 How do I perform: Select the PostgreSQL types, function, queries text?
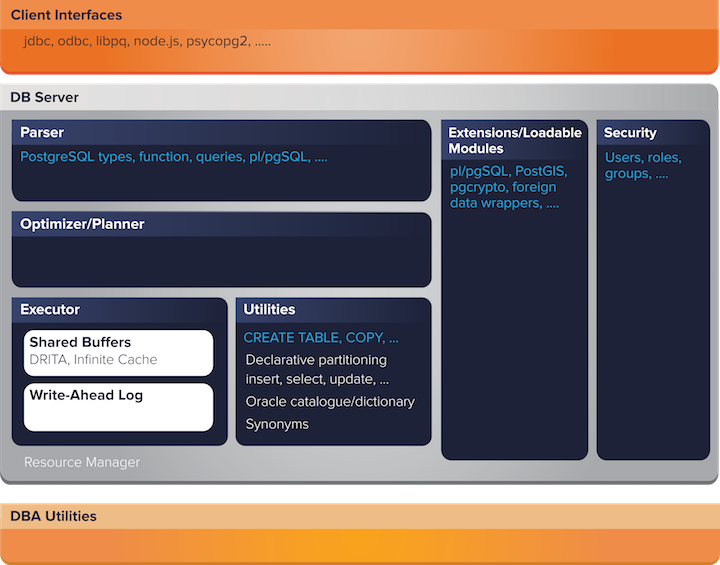[x=174, y=157]
